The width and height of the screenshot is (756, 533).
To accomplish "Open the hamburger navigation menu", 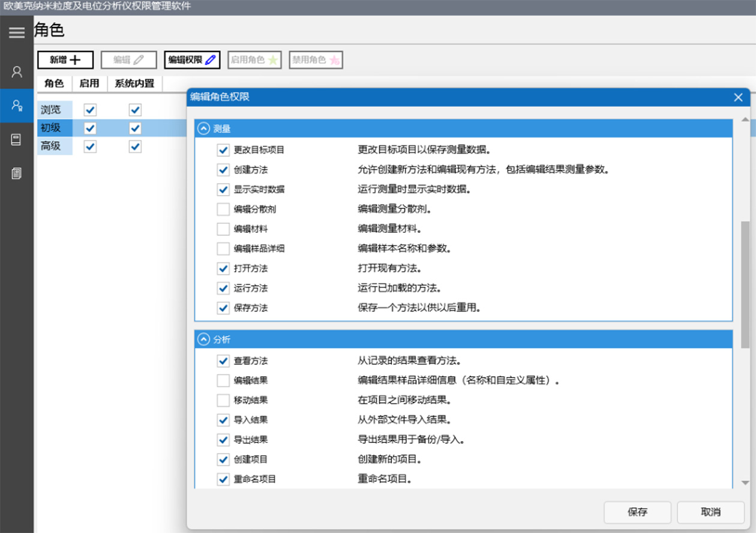I will 16,32.
